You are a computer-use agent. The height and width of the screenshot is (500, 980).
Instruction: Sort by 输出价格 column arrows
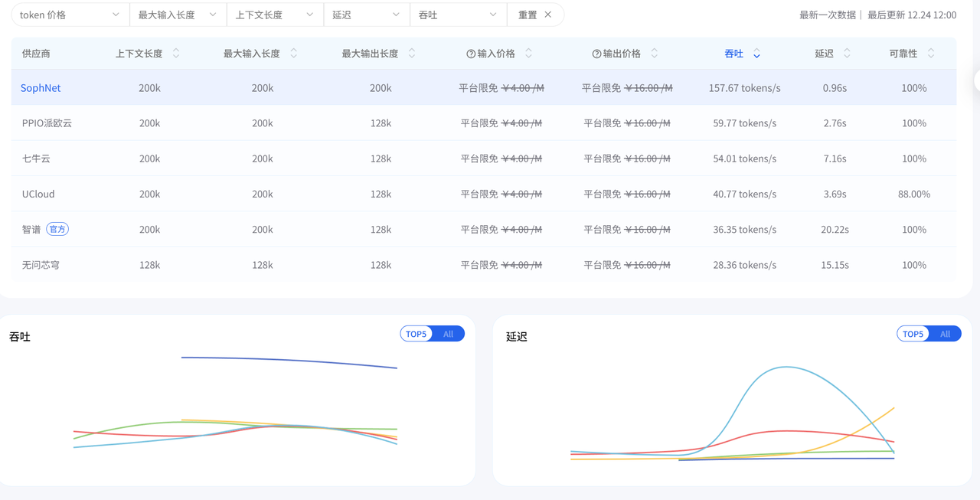pyautogui.click(x=655, y=54)
